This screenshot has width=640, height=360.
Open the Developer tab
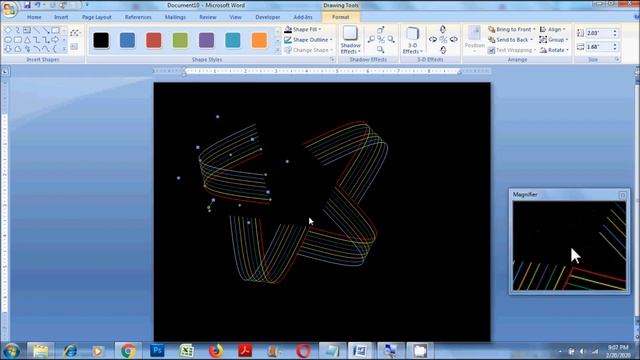[267, 17]
